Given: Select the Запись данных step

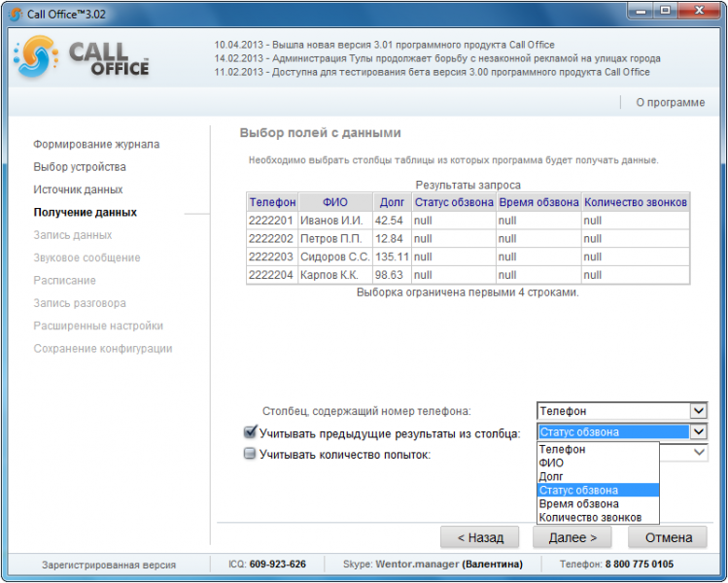Looking at the screenshot, I should tap(73, 235).
